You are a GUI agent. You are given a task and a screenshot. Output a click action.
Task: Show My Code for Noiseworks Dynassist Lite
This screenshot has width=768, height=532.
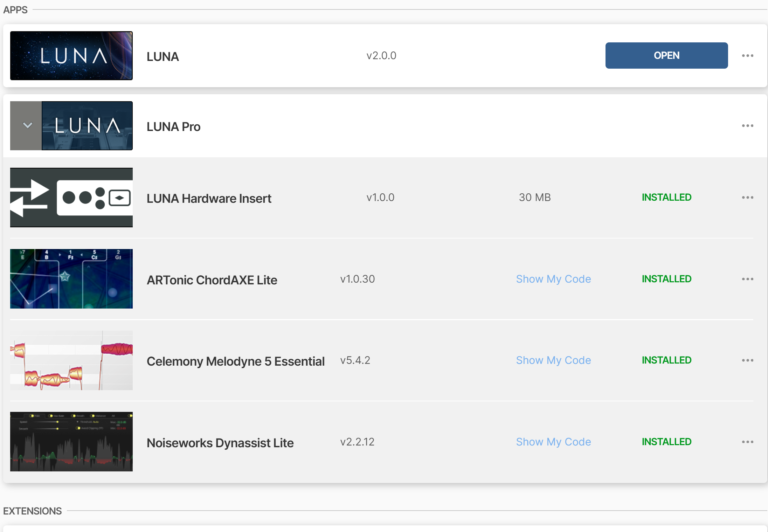pos(553,442)
